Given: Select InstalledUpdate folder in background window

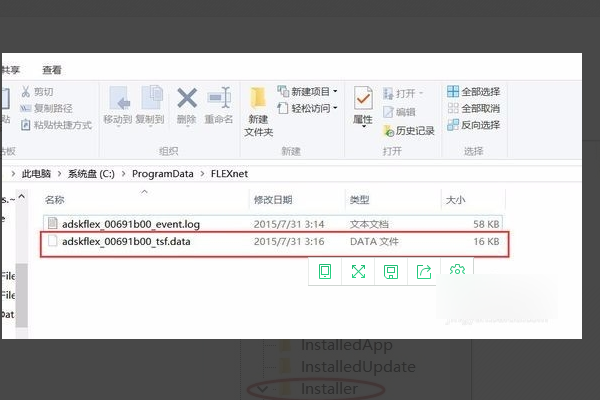Looking at the screenshot, I should coord(358,366).
